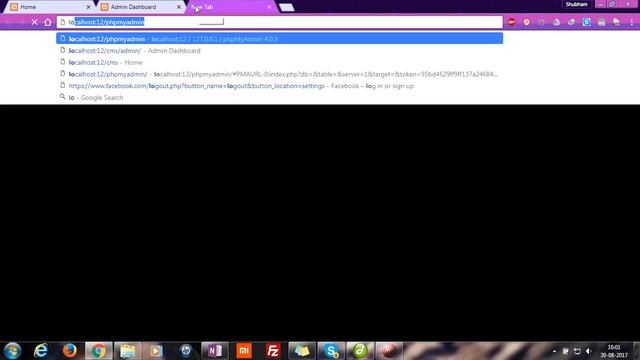
Task: Choose localhost:12/cms/admin/ Admin Dashboard suggestion
Action: click(x=280, y=51)
